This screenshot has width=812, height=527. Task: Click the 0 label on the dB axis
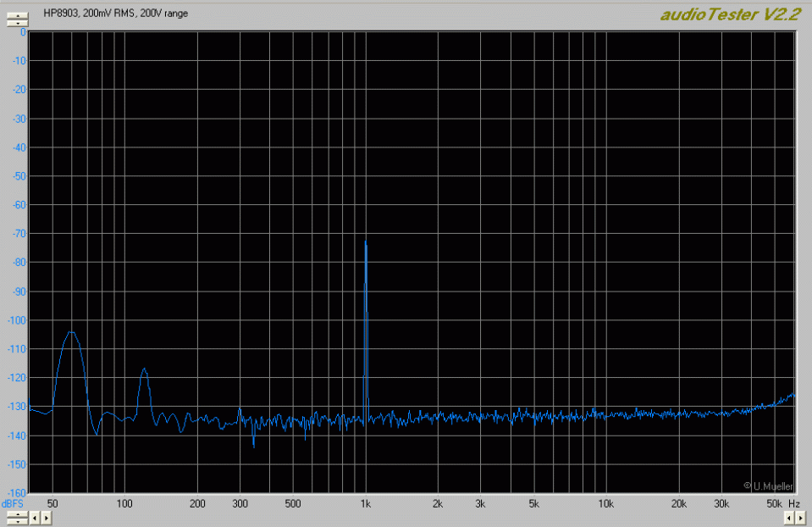[x=23, y=32]
